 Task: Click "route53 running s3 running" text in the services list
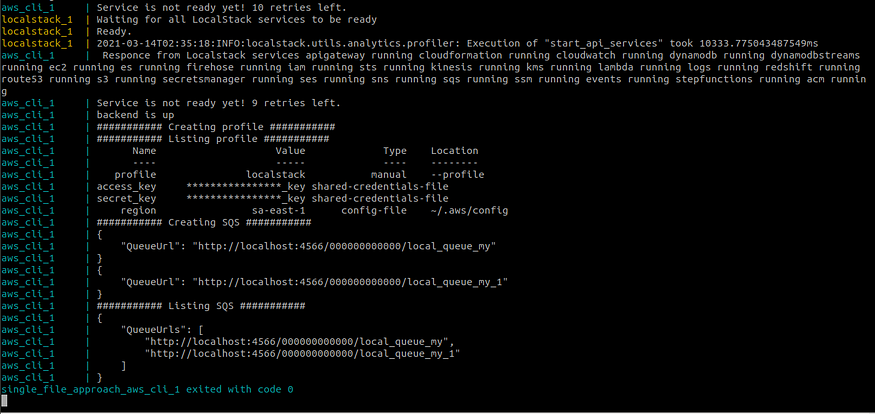click(79, 80)
